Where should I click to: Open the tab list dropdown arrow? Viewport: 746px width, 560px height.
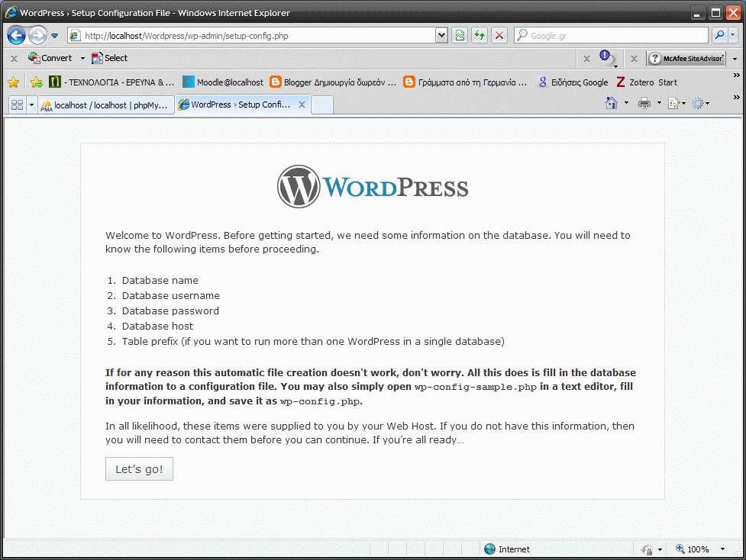click(31, 105)
